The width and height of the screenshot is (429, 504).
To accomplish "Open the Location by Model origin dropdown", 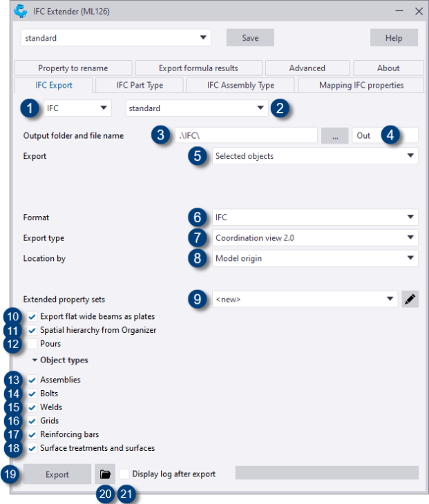I will click(x=315, y=258).
